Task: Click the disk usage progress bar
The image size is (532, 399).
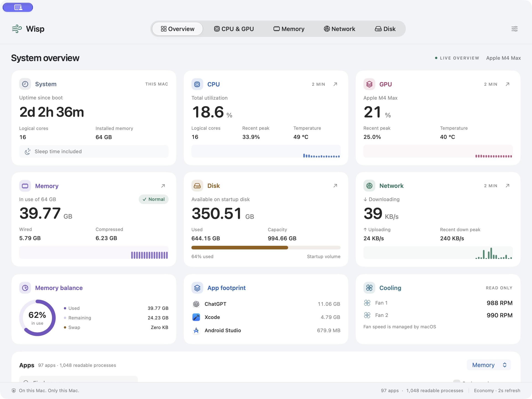Action: coord(266,248)
